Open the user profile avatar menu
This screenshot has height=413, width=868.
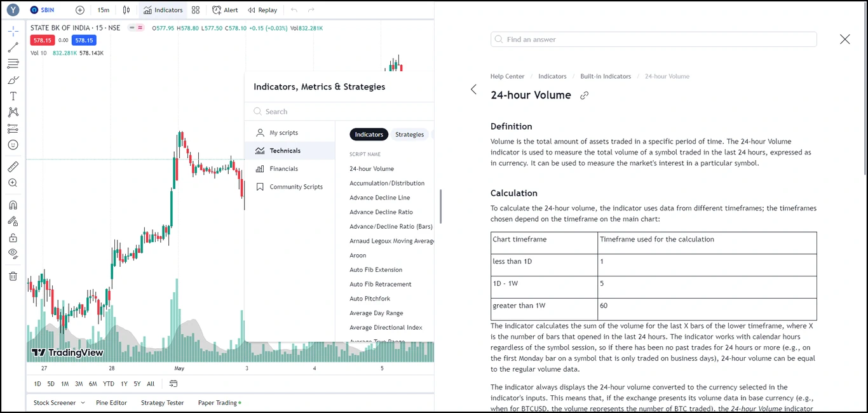coord(13,10)
